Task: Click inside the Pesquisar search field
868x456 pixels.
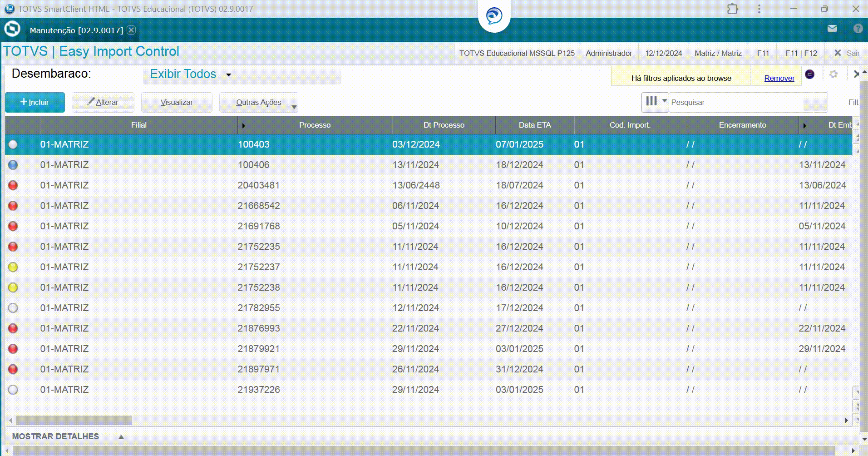Action: click(x=736, y=102)
